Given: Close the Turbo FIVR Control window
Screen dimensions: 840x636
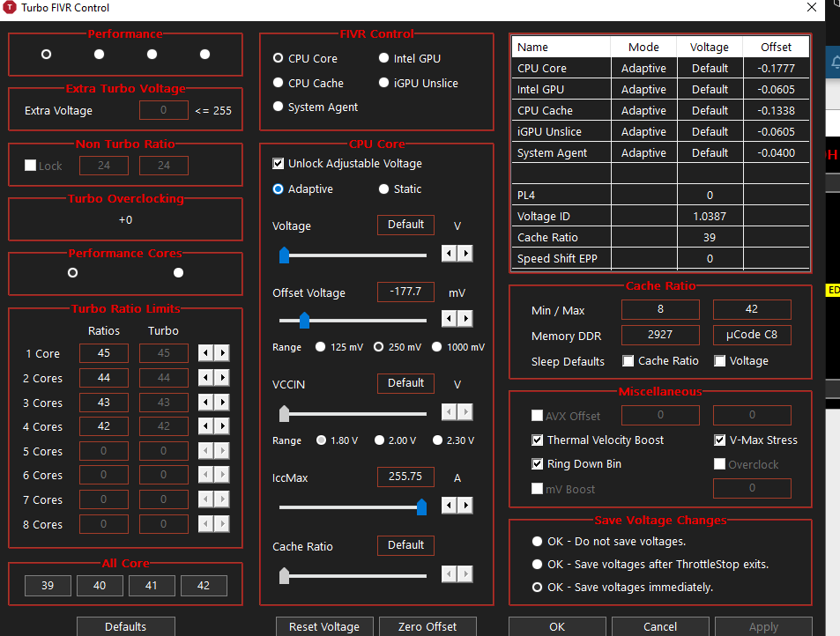Looking at the screenshot, I should coord(812,7).
